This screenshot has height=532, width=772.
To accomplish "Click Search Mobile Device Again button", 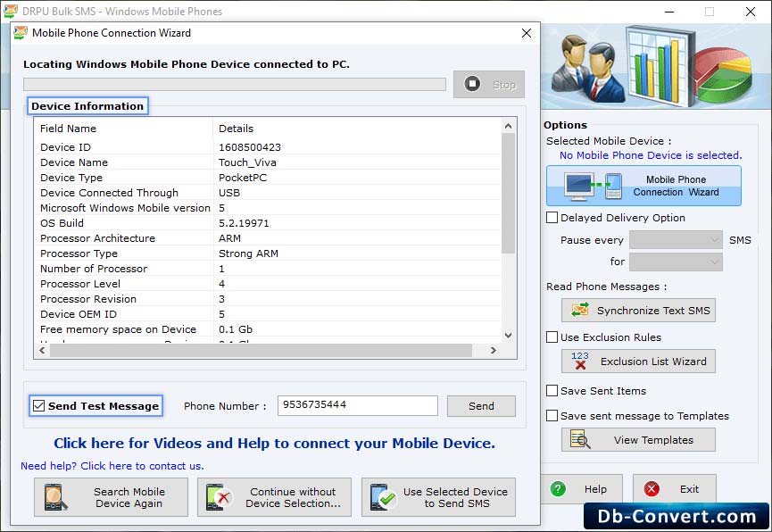I will 111,497.
